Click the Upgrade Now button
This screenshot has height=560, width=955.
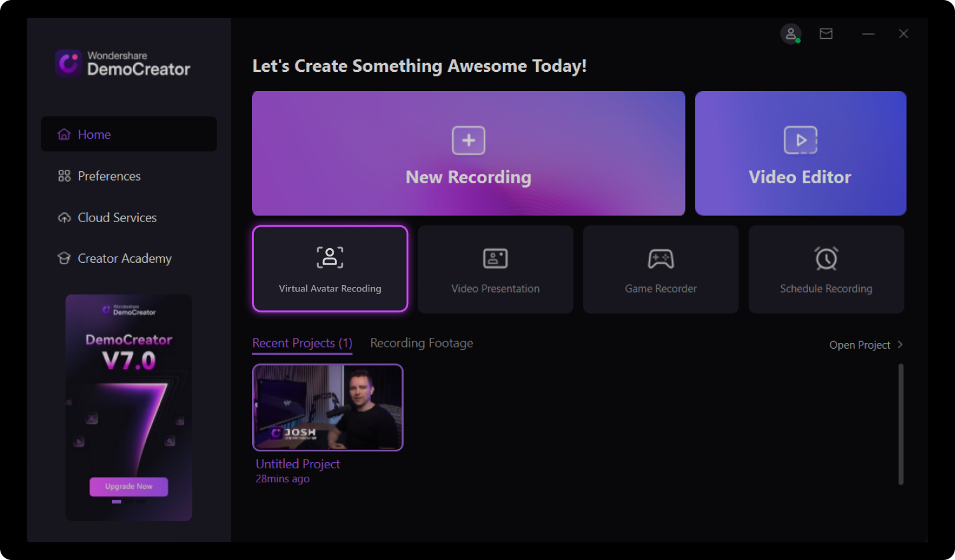pos(129,486)
